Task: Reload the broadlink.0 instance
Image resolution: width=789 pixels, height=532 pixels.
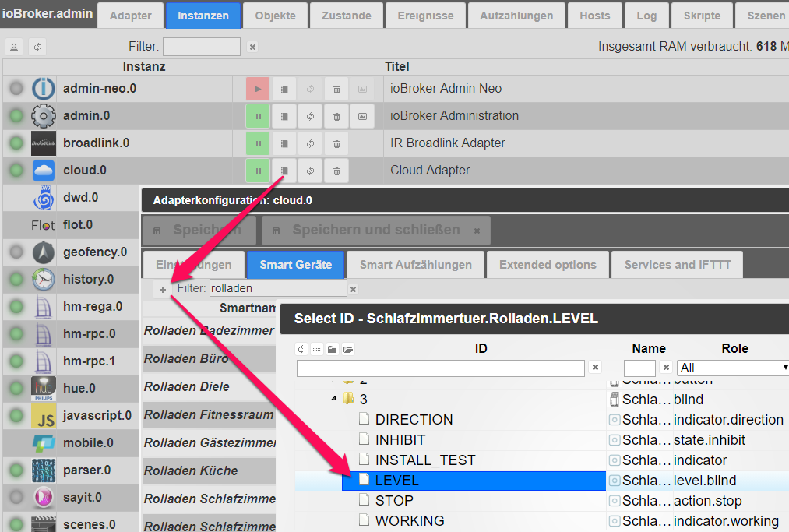Action: (310, 143)
